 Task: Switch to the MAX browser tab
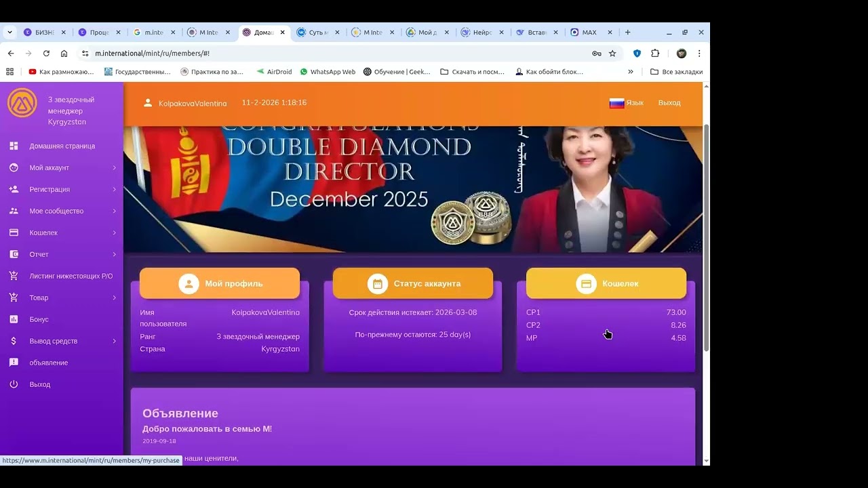click(x=591, y=32)
